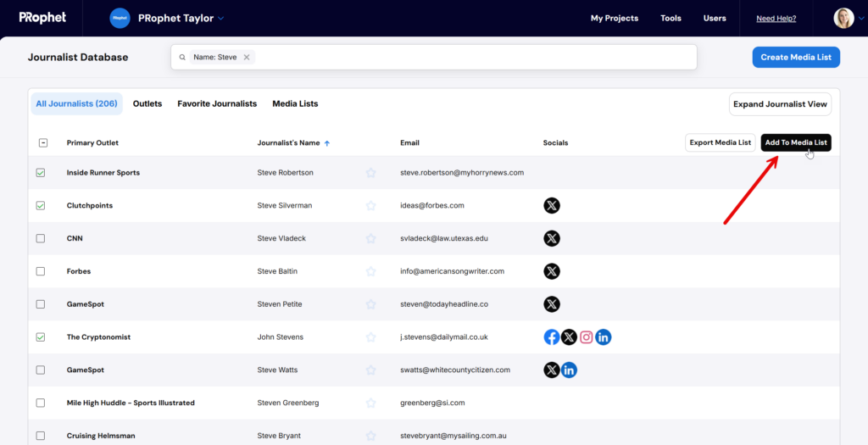Click Expand Journalist View button

click(x=780, y=104)
